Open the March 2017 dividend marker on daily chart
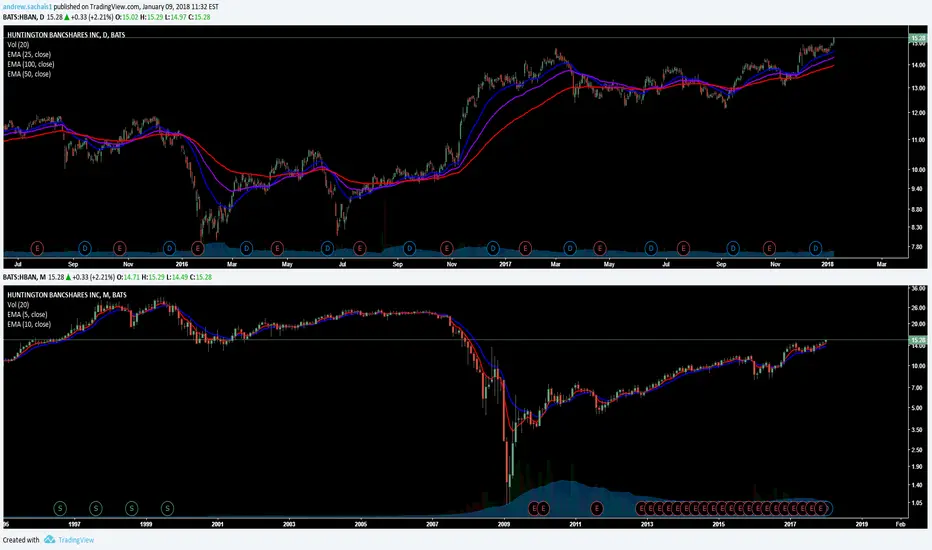Viewport: 932px width, 550px height. [x=570, y=248]
